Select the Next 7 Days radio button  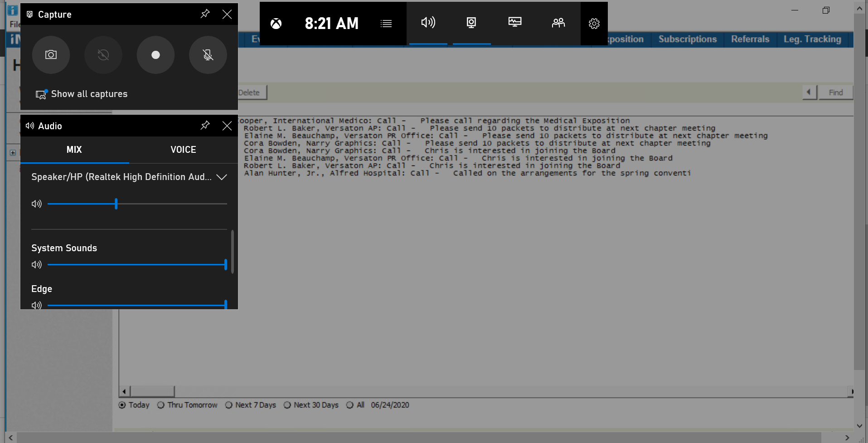[x=229, y=405]
